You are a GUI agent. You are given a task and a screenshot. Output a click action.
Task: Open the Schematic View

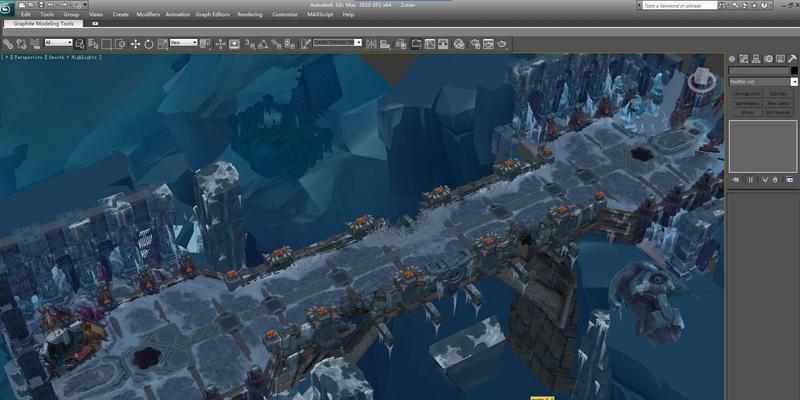tap(443, 44)
